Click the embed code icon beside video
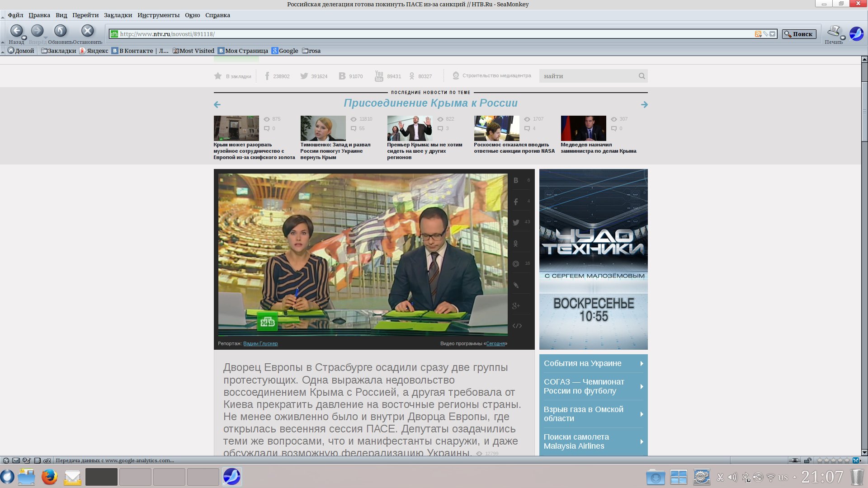Screen dimensions: 868x488 517,326
